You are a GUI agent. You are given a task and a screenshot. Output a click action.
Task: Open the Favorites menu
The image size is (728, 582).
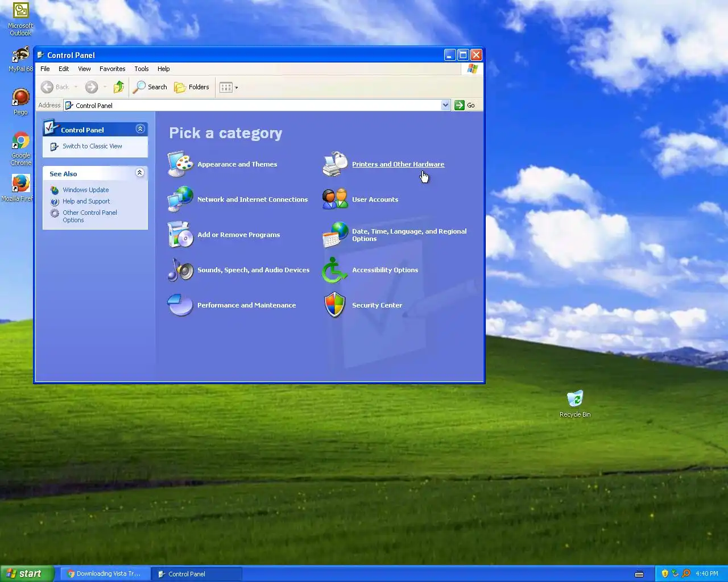tap(113, 69)
